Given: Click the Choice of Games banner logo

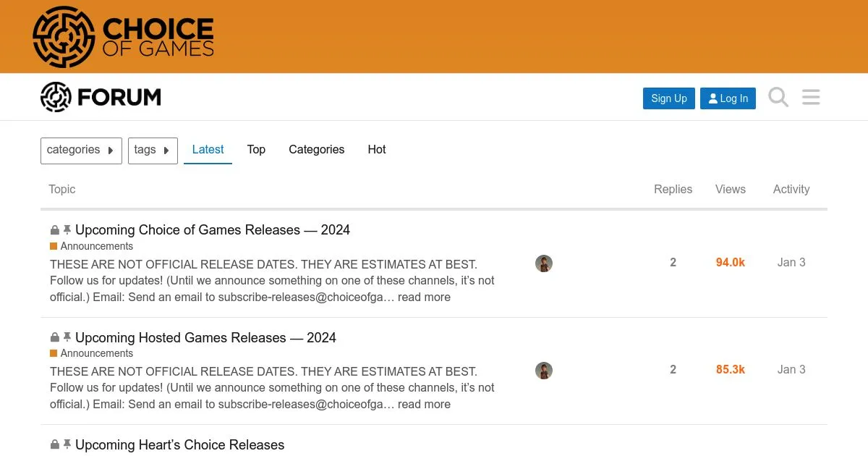Looking at the screenshot, I should coord(124,37).
